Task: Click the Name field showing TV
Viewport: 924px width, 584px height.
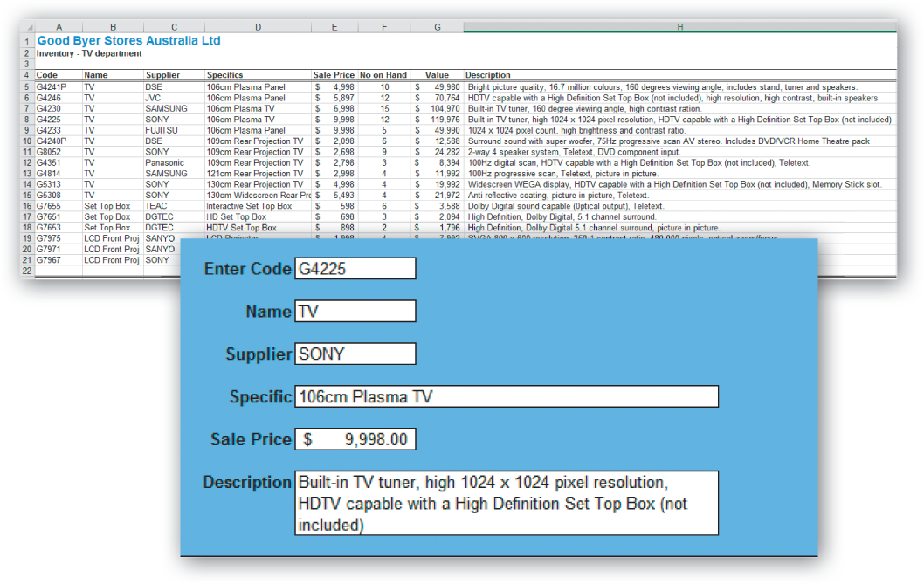Action: (x=355, y=311)
